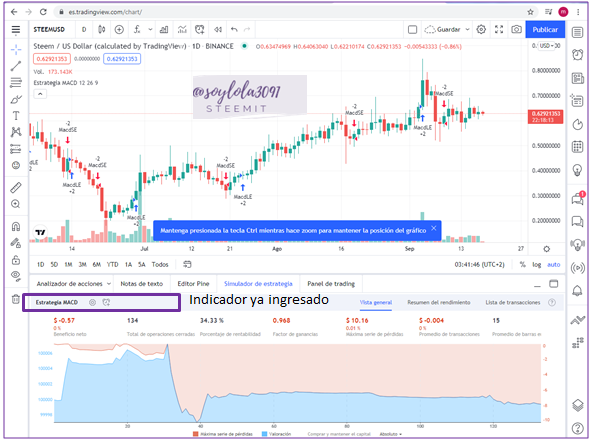The width and height of the screenshot is (590, 441).
Task: Open the indicators fx icon
Action: [137, 29]
